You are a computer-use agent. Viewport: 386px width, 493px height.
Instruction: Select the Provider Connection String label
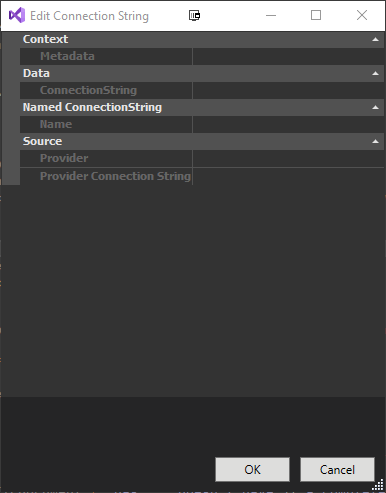click(x=115, y=176)
